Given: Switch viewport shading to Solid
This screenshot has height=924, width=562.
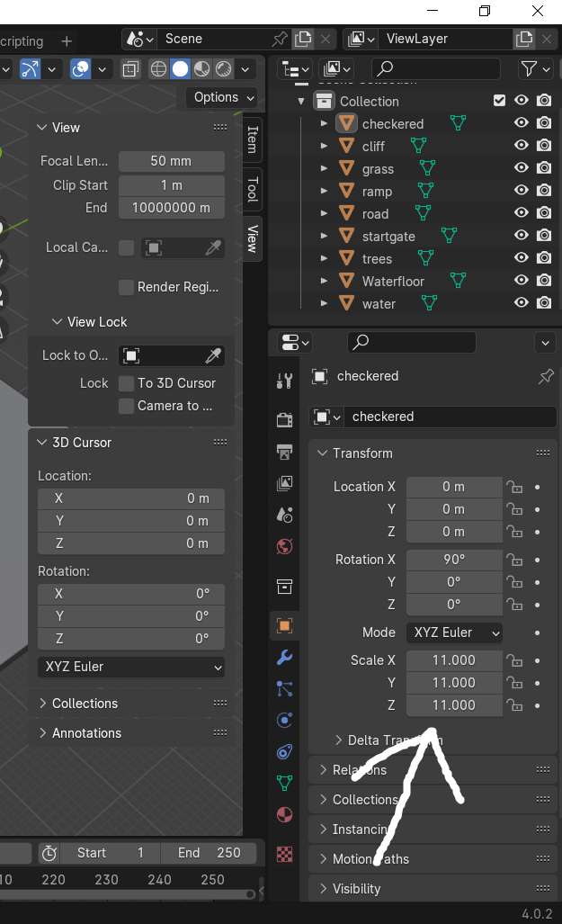Looking at the screenshot, I should click(180, 69).
